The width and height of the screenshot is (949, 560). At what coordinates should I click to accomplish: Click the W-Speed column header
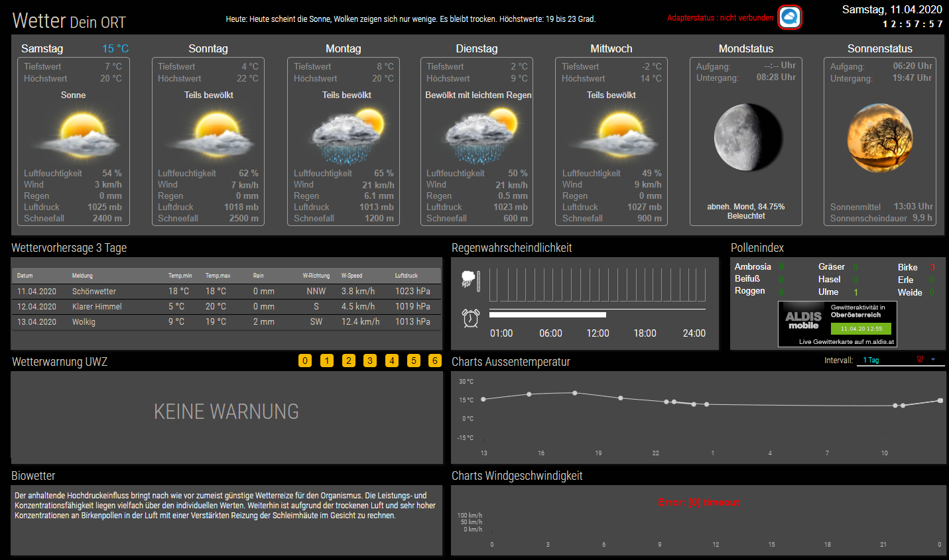click(351, 276)
